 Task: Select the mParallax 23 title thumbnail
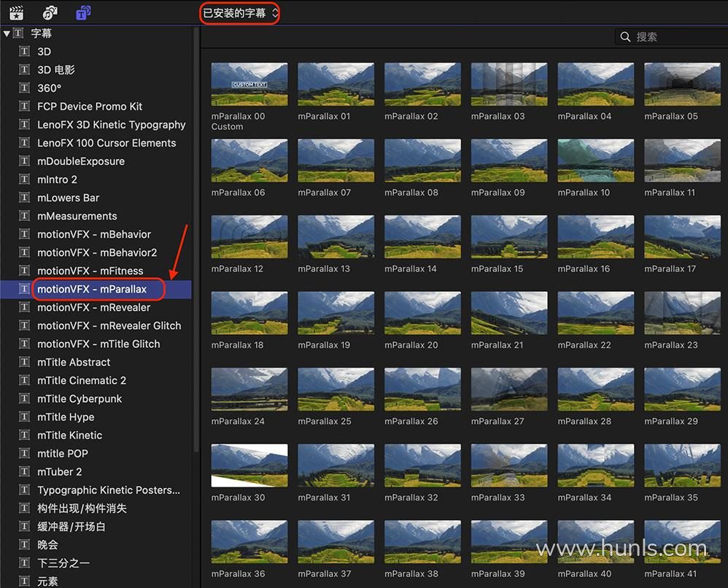point(683,312)
